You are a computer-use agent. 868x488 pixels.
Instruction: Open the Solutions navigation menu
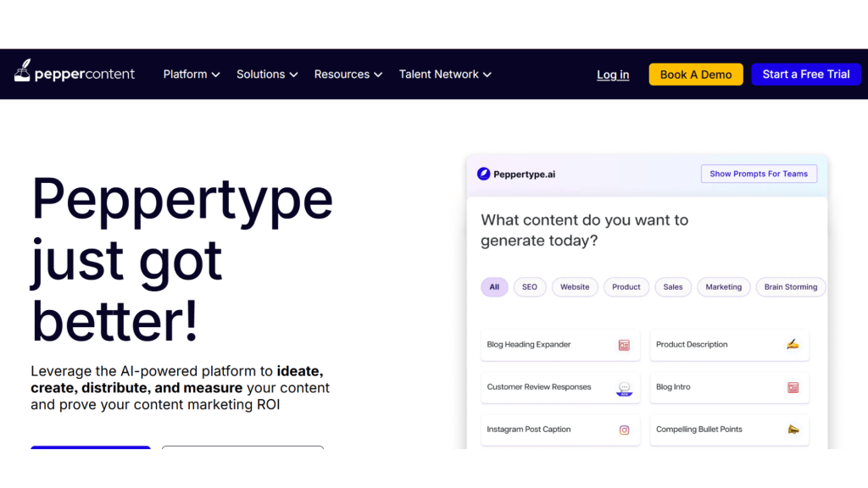267,75
